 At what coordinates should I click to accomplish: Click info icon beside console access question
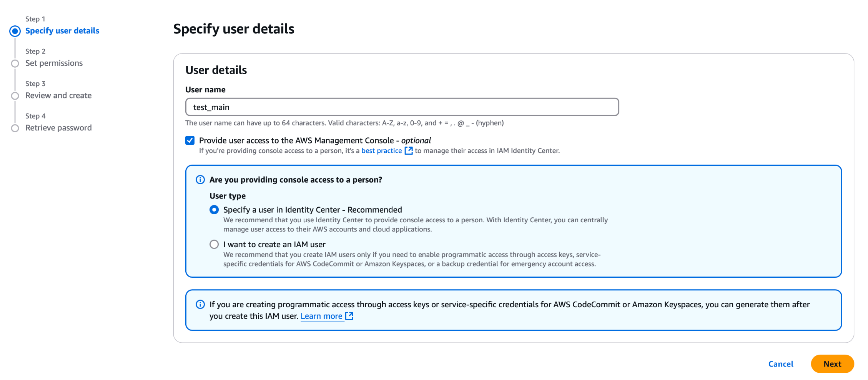click(x=200, y=180)
